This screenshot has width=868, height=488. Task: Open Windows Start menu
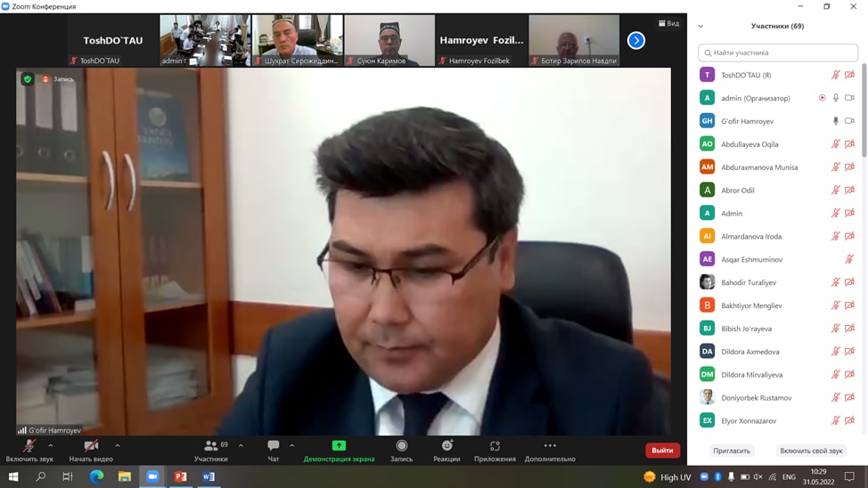click(x=13, y=476)
